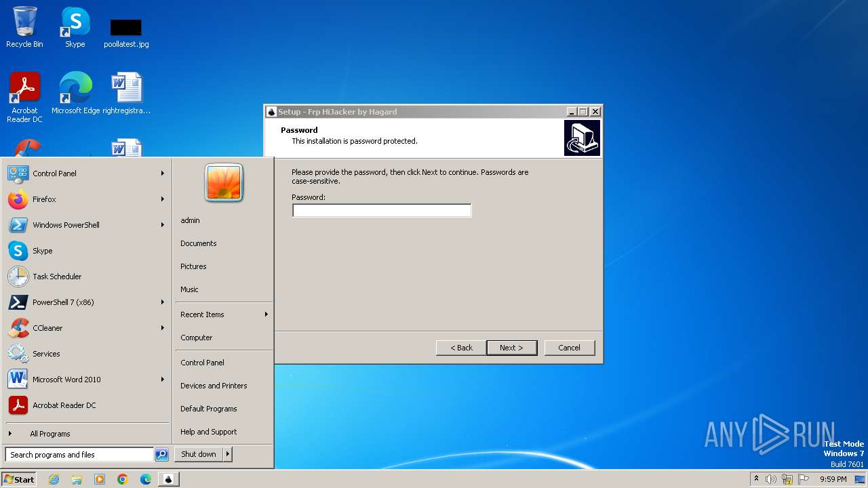Open Music from the Start menu

tap(224, 289)
